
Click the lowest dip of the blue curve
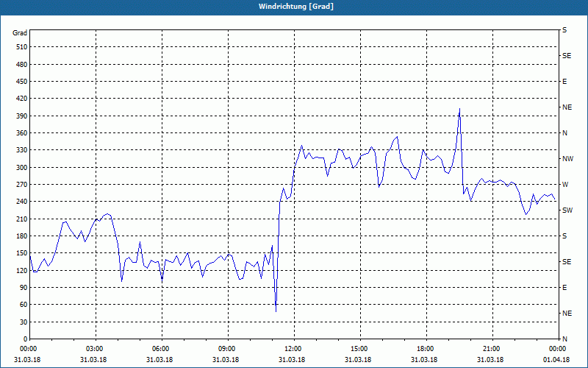click(276, 311)
